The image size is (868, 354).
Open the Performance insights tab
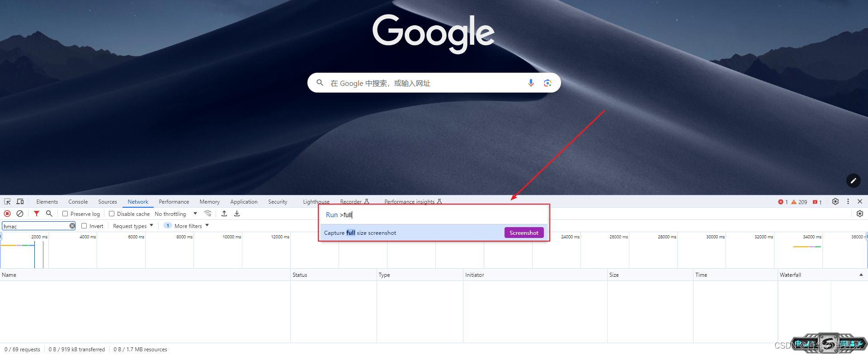point(413,202)
